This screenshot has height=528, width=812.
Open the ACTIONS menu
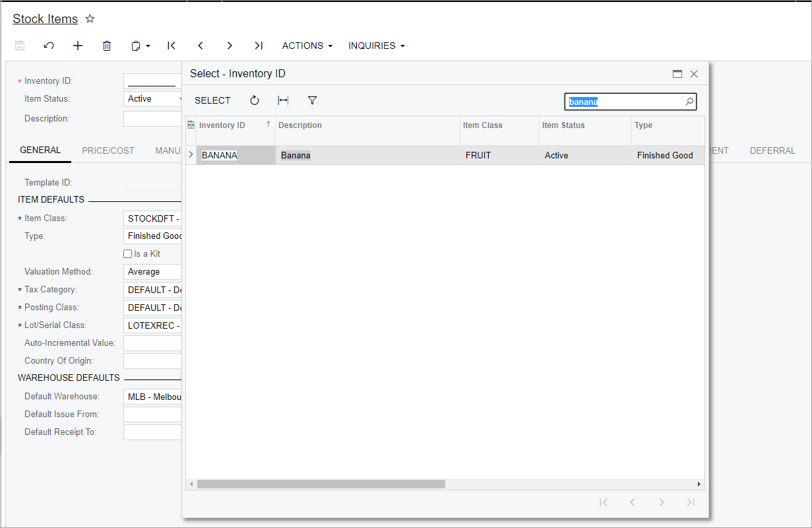click(x=307, y=46)
